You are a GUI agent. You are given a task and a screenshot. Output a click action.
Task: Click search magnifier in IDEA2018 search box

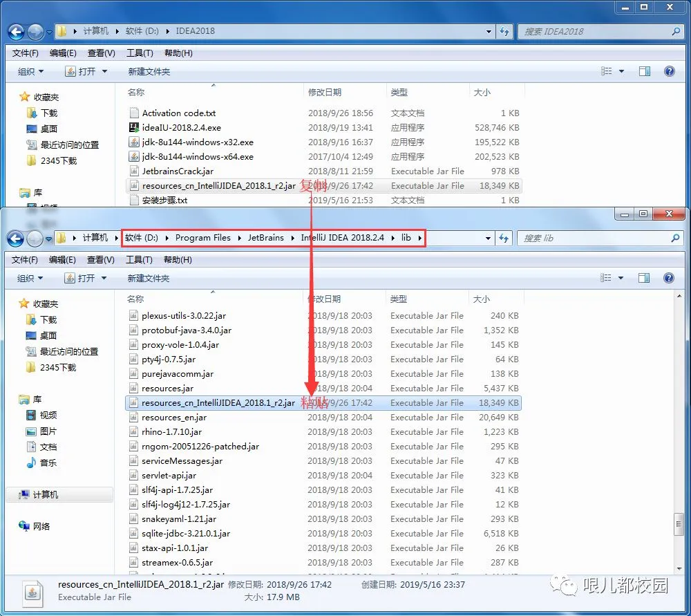tap(676, 32)
